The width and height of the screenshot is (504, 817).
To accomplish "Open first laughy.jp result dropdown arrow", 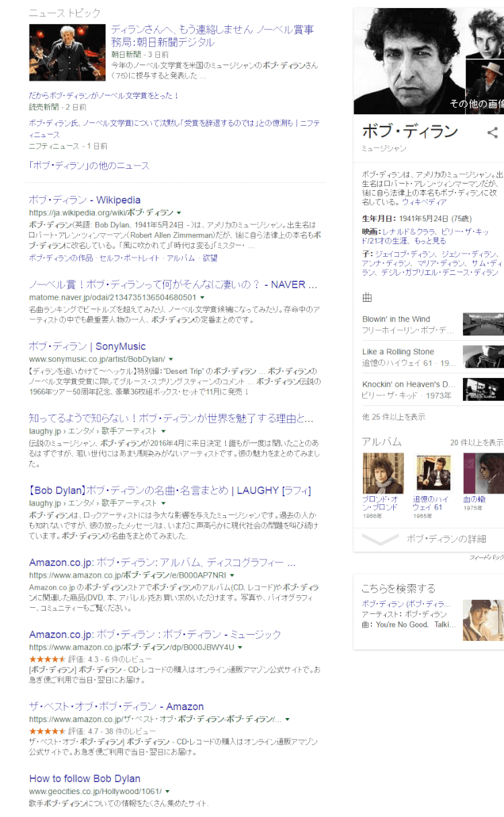I will [163, 431].
